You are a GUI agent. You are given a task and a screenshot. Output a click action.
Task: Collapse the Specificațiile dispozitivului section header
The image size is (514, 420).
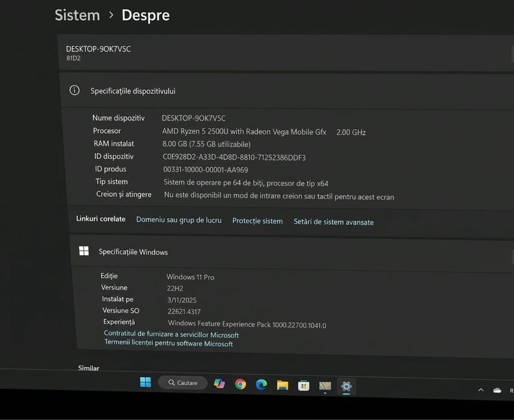(x=287, y=91)
